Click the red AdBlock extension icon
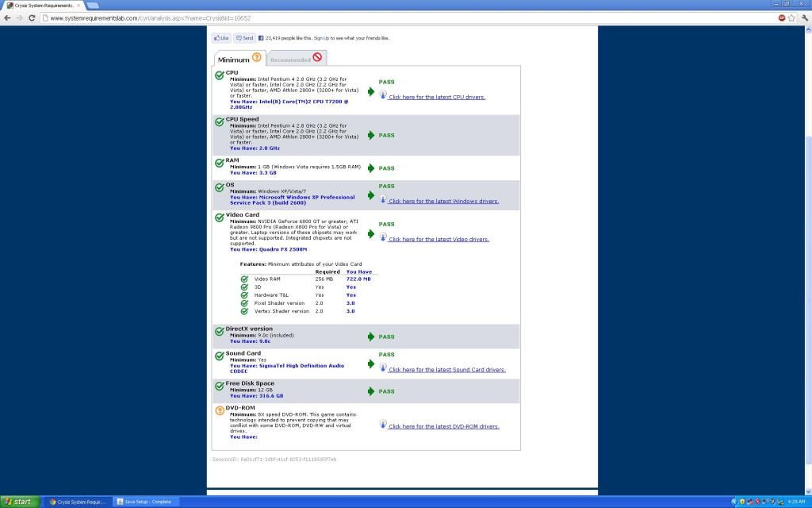812x508 pixels. pos(781,17)
